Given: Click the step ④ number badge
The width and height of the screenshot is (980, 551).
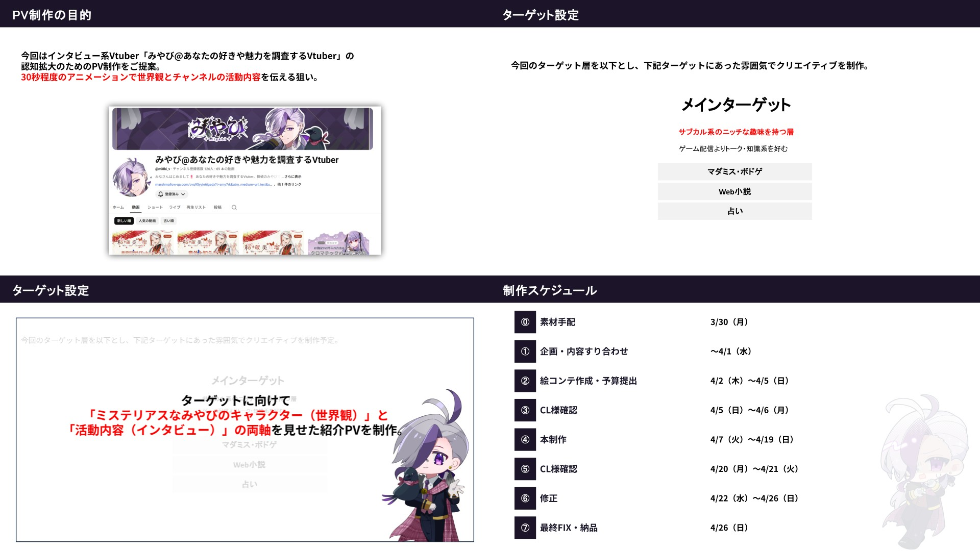Looking at the screenshot, I should pyautogui.click(x=525, y=439).
